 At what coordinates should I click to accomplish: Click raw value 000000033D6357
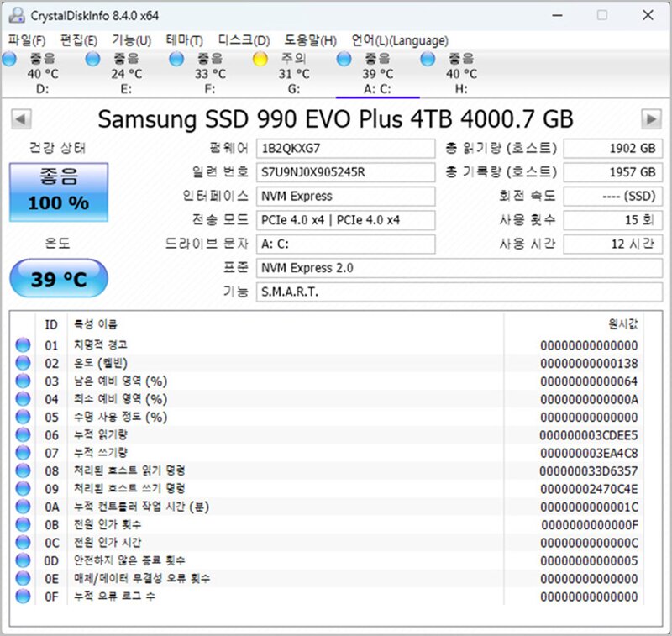pyautogui.click(x=589, y=471)
